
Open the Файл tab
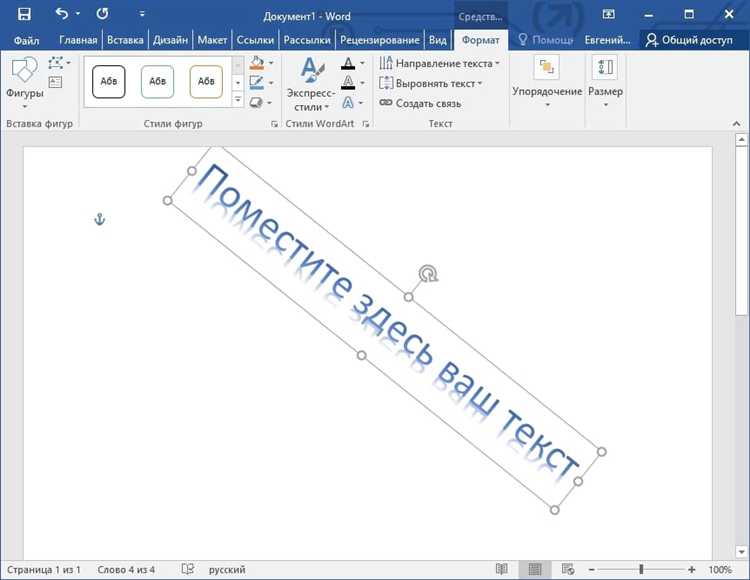tap(26, 40)
